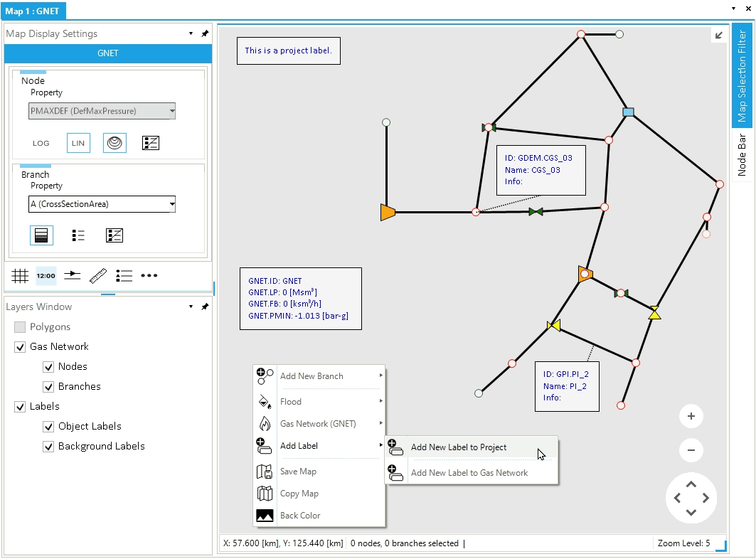Screen dimensions: 756x559
Task: Click the LIN scale button
Action: click(x=78, y=143)
